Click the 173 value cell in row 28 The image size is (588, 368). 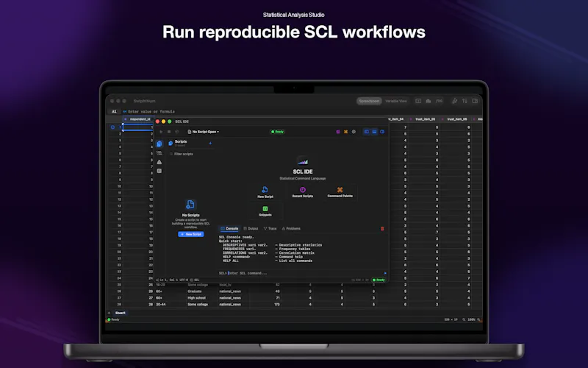tap(277, 305)
